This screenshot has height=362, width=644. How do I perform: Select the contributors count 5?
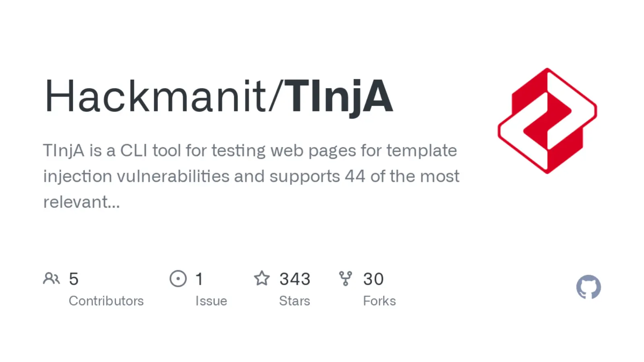coord(74,279)
